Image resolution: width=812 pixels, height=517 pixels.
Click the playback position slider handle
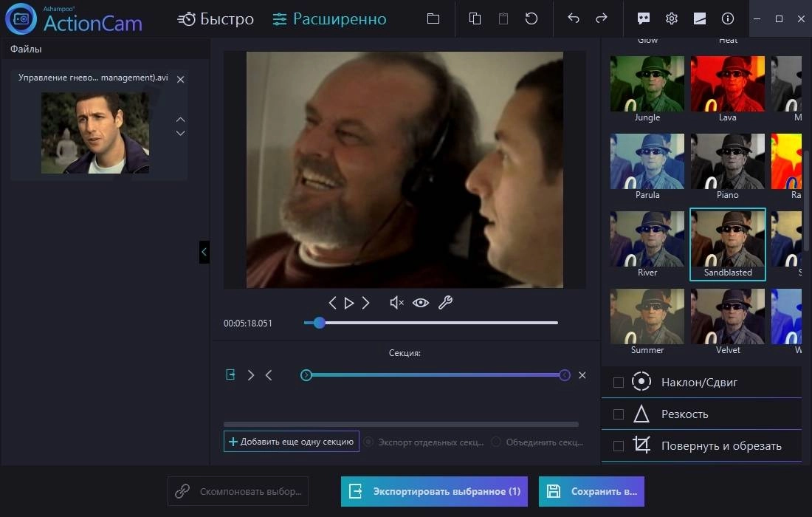click(320, 323)
